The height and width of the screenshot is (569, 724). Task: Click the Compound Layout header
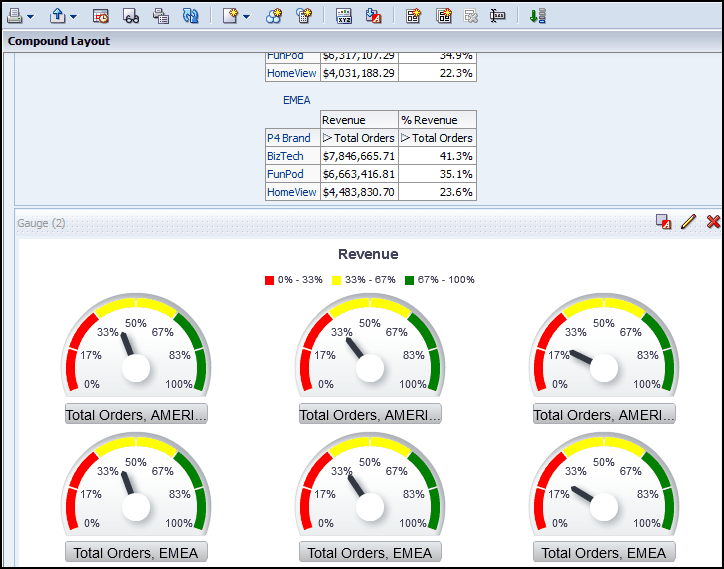59,41
